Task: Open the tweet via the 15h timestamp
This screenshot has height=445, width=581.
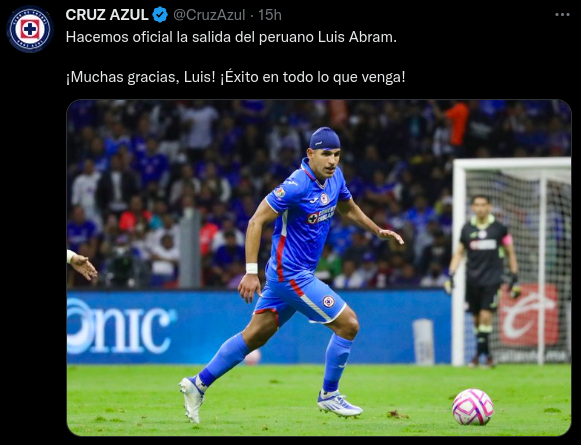Action: [x=269, y=15]
